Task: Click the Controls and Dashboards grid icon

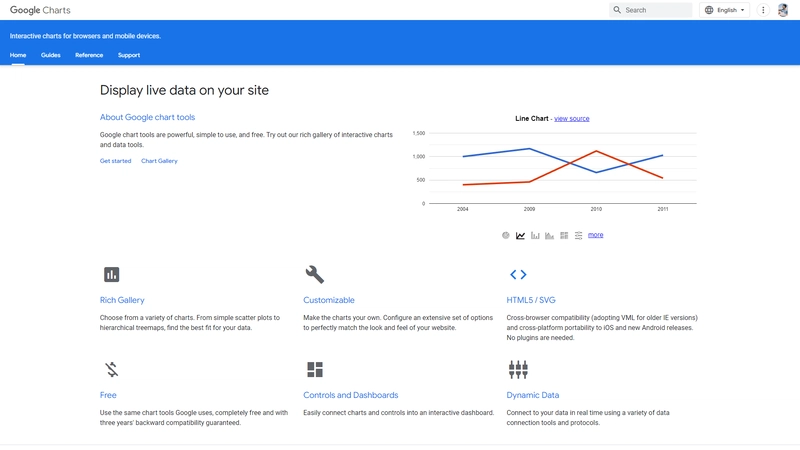Action: [x=315, y=369]
